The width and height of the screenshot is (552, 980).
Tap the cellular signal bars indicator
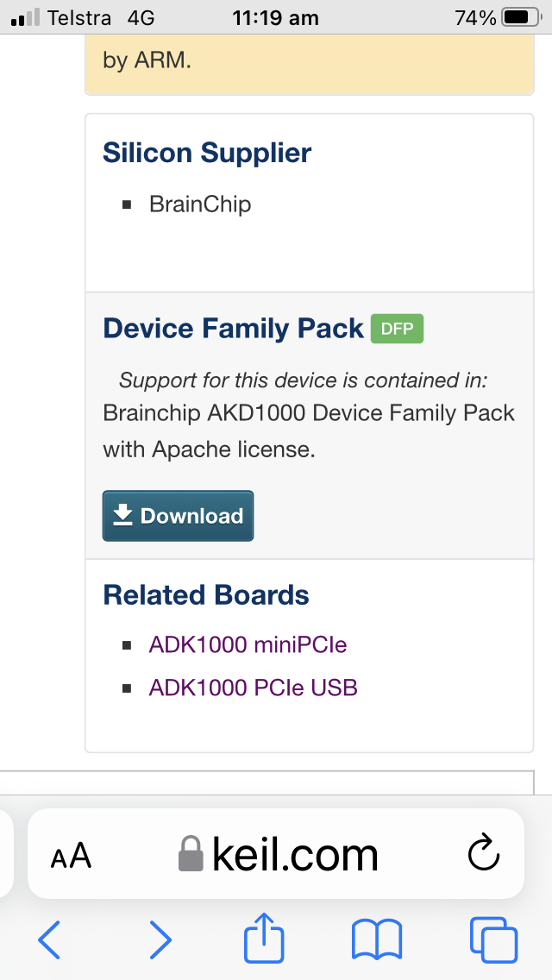coord(26,17)
